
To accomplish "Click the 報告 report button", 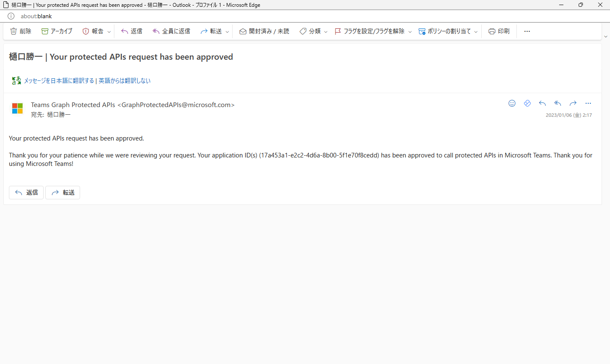I will pos(93,31).
